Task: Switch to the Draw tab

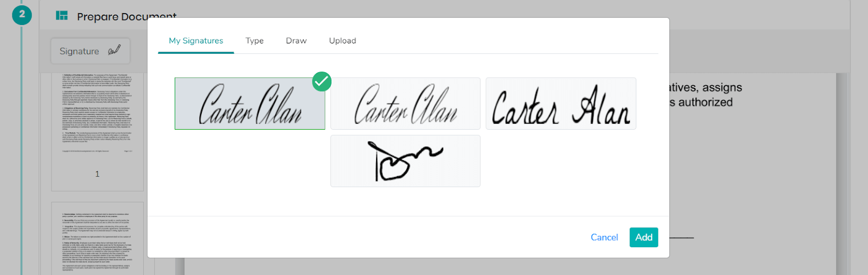Action: 296,41
